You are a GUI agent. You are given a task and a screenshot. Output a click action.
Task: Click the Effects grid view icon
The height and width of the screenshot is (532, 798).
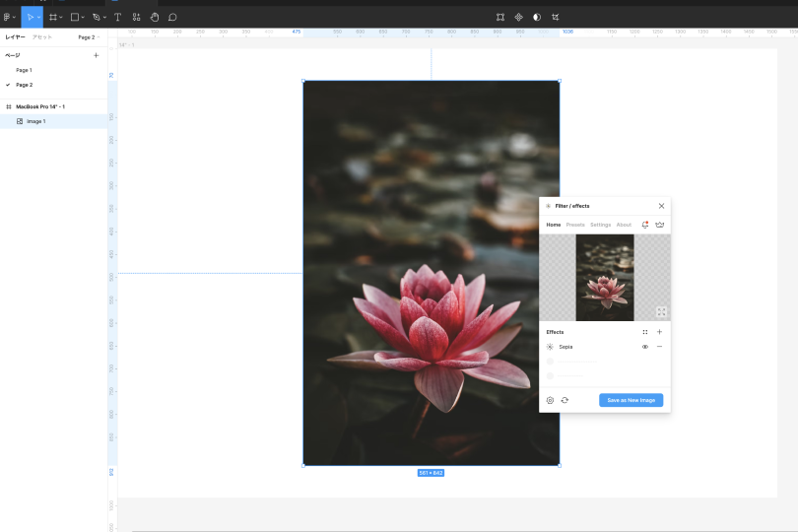pyautogui.click(x=645, y=332)
